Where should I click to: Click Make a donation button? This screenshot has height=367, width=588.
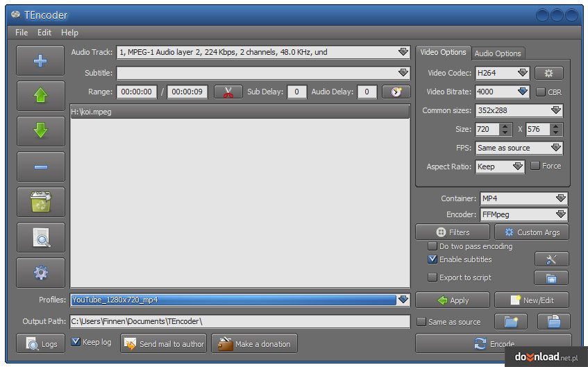tap(254, 343)
